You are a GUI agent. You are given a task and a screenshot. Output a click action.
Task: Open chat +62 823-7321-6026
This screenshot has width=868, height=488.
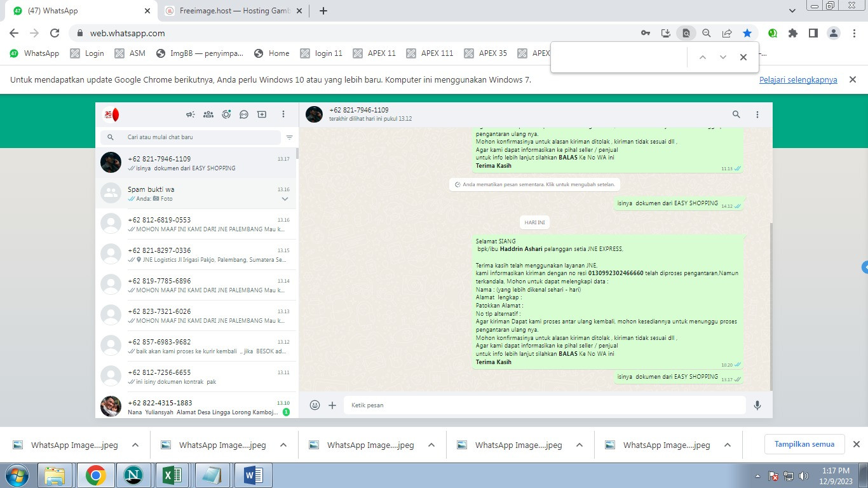click(196, 316)
